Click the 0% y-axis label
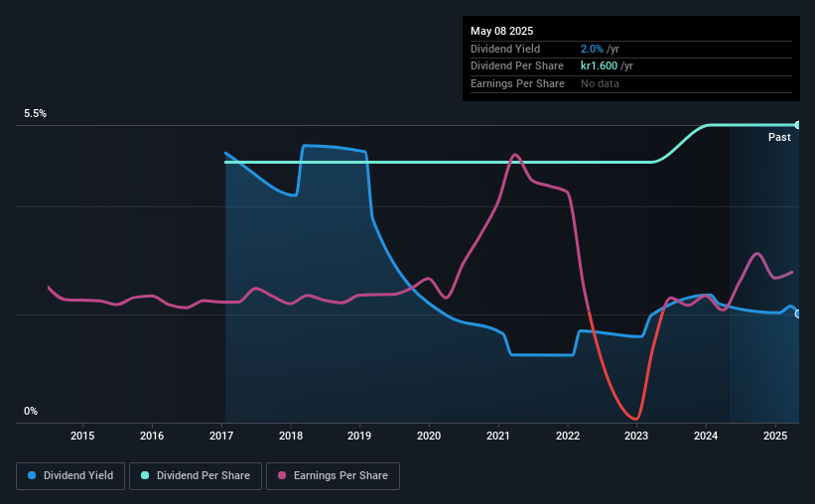The image size is (815, 504). 31,411
